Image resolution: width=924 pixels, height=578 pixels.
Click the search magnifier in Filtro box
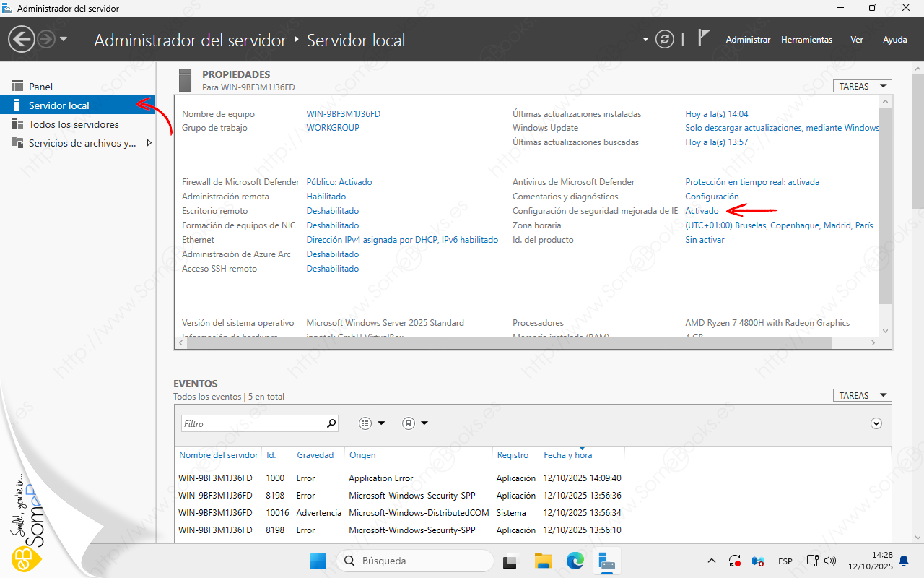[331, 423]
